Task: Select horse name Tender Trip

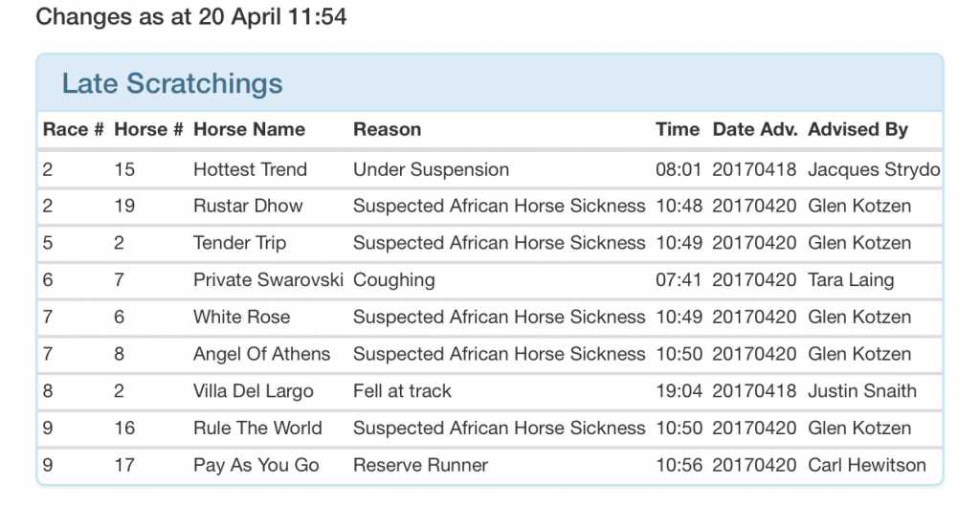Action: [239, 243]
